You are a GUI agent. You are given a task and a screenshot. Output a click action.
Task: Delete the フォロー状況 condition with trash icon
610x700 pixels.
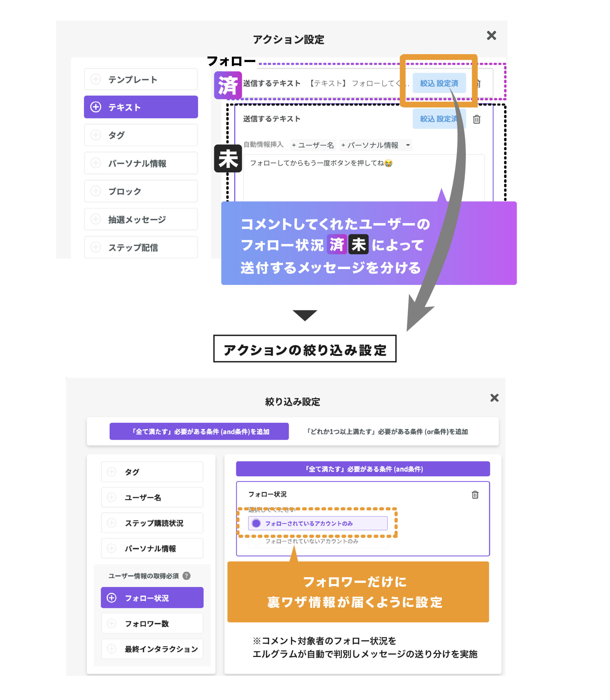click(x=475, y=495)
